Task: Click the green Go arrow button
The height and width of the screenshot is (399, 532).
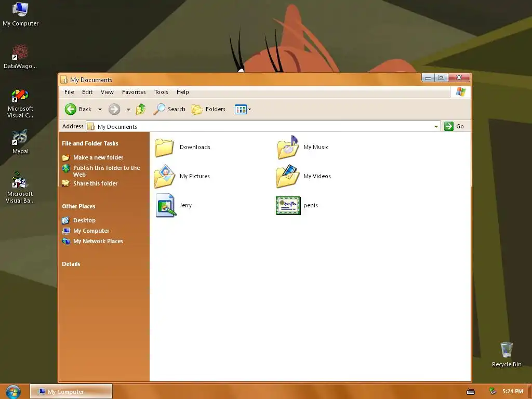Action: [449, 126]
